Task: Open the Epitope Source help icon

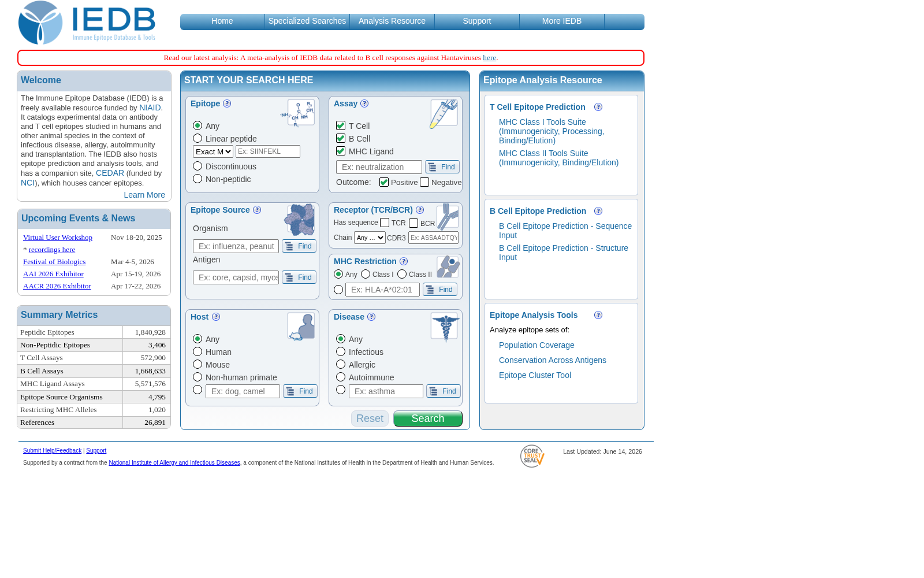Action: tap(257, 210)
